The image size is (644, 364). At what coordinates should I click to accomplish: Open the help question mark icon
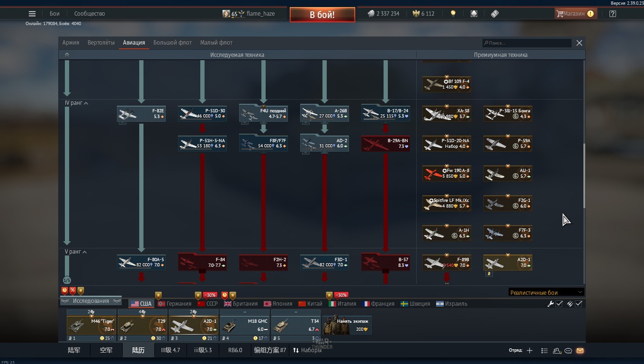tap(613, 14)
